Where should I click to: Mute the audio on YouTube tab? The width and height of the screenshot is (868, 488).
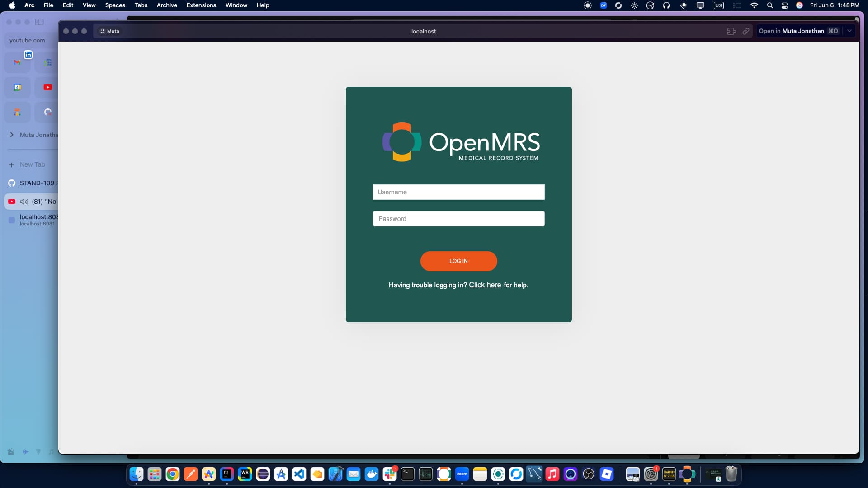pyautogui.click(x=24, y=202)
